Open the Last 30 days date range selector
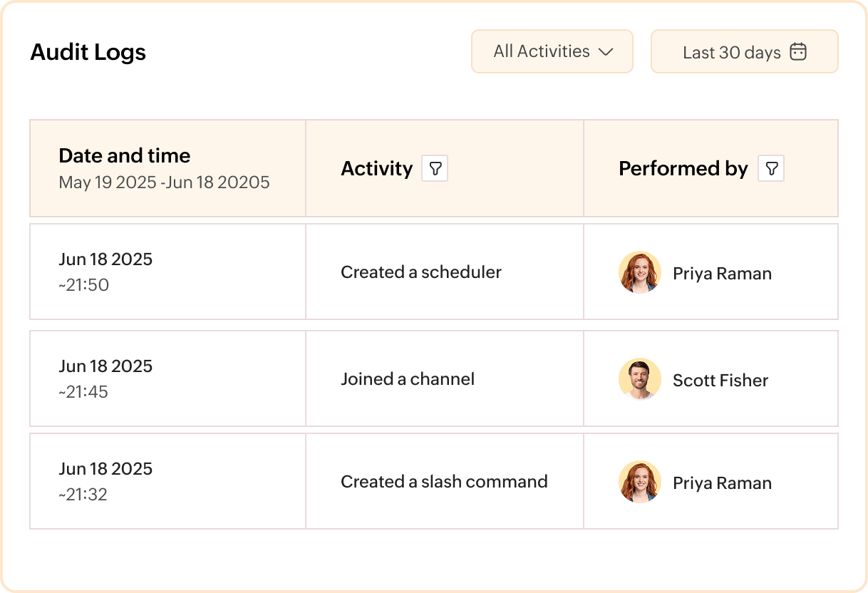Screen dimensions: 868x593 (x=744, y=51)
